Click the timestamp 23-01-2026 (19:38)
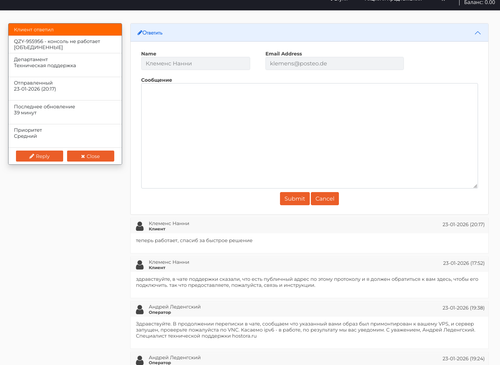 (x=464, y=308)
